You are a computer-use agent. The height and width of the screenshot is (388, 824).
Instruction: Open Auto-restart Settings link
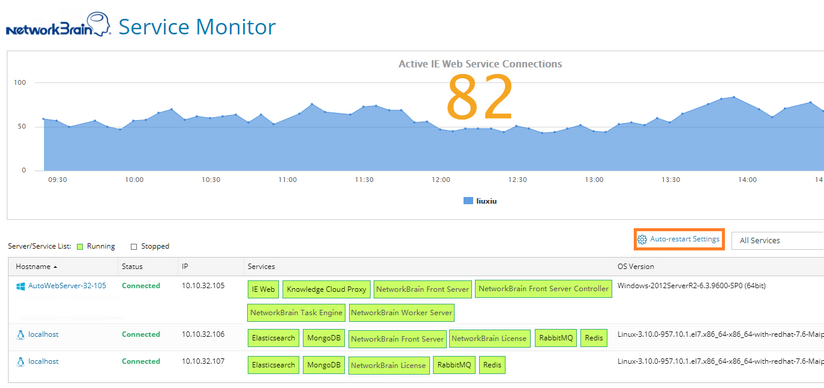684,239
